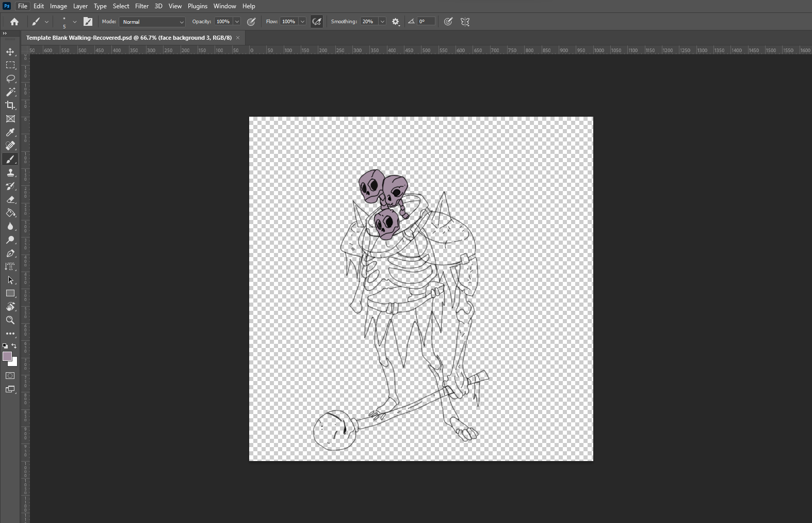Open the Edit menu
This screenshot has width=812, height=523.
[x=39, y=6]
